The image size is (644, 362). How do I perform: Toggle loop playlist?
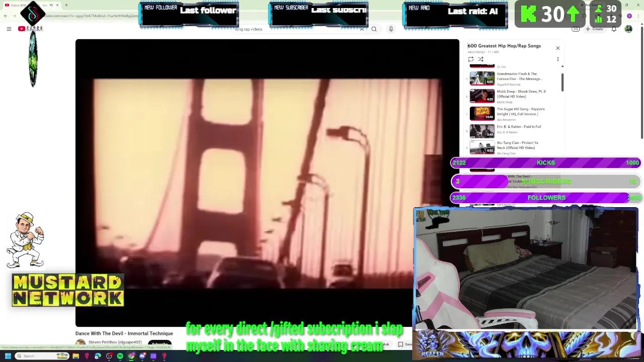click(470, 59)
